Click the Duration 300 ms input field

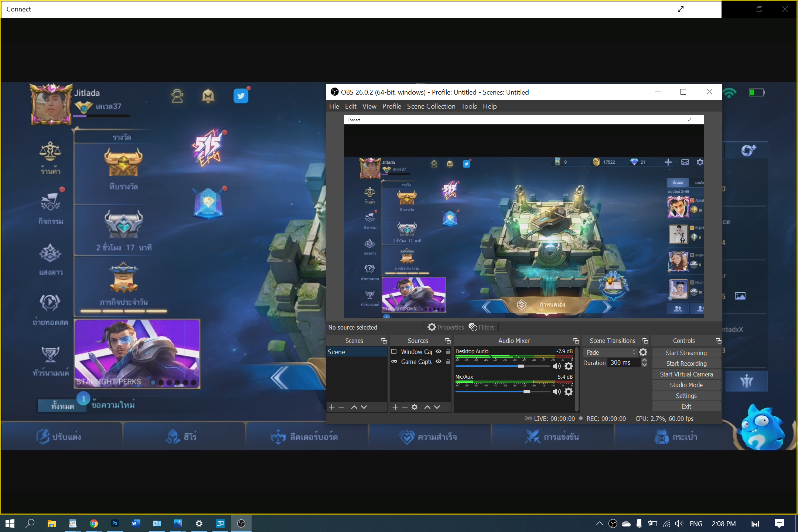click(624, 363)
